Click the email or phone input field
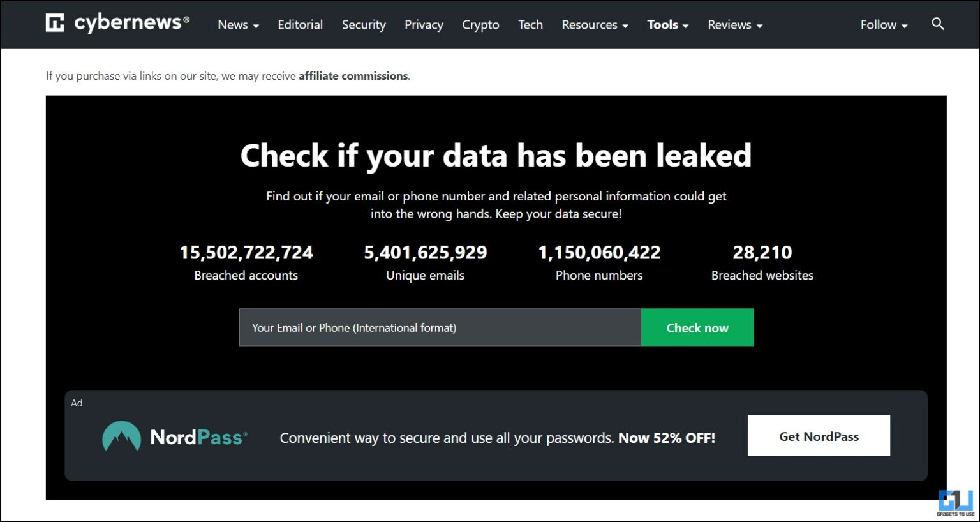The image size is (980, 522). click(x=439, y=327)
